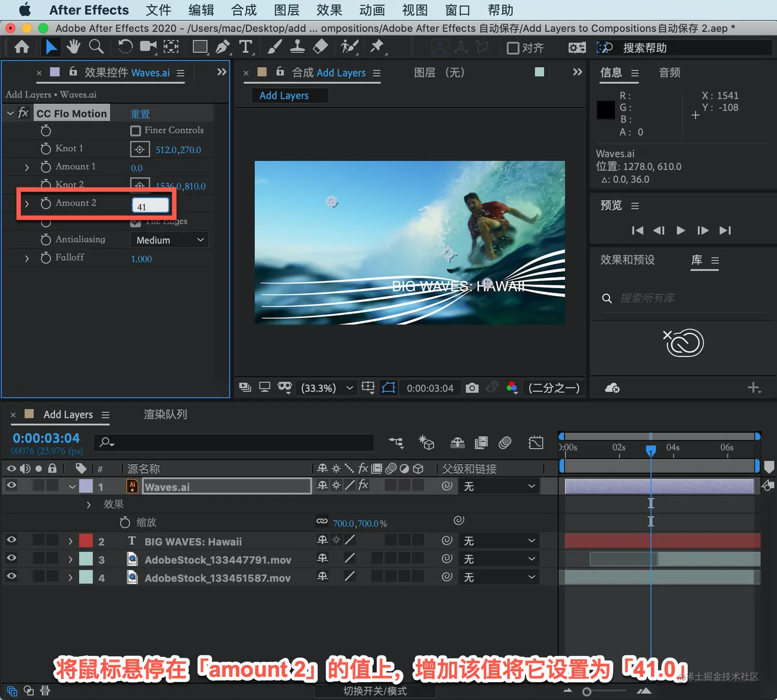Viewport: 777px width, 700px height.
Task: Hide the AdobeStock_133451587.mov layer
Action: (11, 576)
